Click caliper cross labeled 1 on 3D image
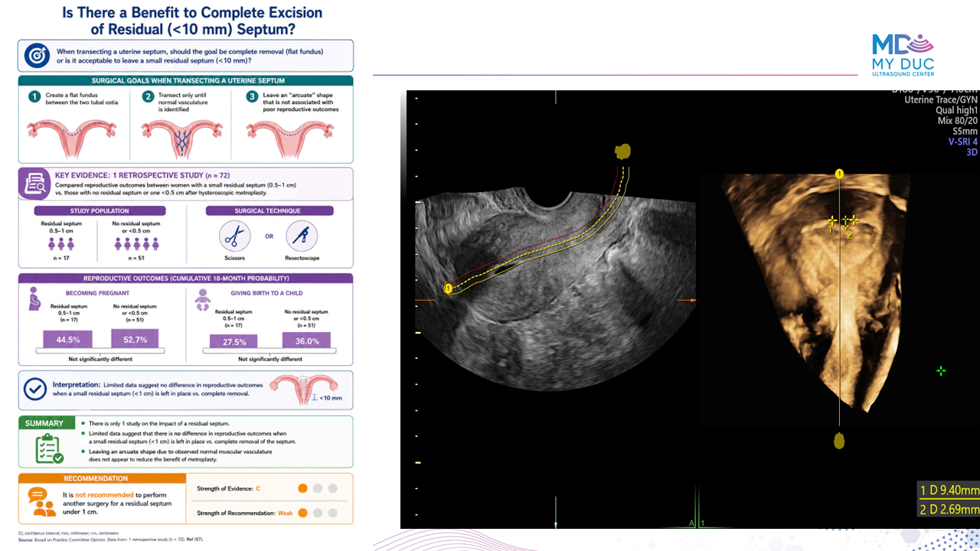This screenshot has height=551, width=980. 831,221
